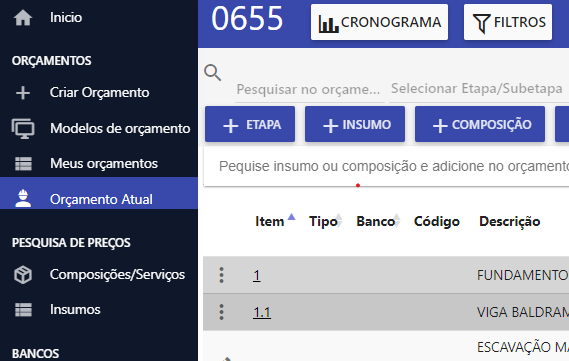Click the list icon beside Meus orçamentos
Image resolution: width=569 pixels, height=361 pixels.
pos(23,164)
